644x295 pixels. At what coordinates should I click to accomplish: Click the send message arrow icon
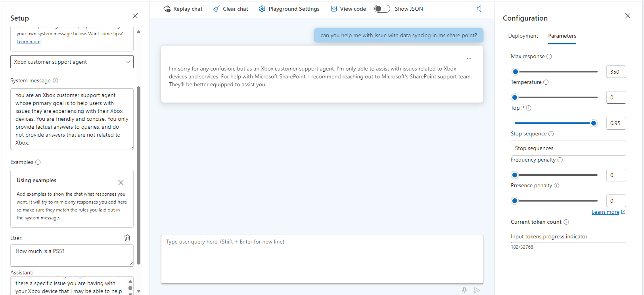(x=477, y=290)
